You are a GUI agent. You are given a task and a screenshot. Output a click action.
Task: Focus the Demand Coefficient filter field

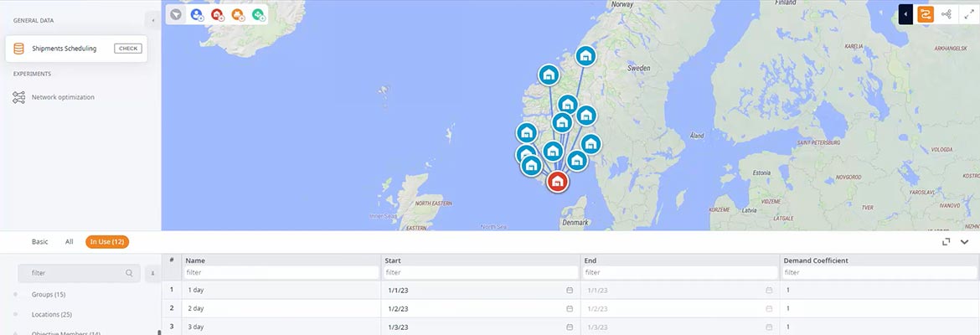879,272
